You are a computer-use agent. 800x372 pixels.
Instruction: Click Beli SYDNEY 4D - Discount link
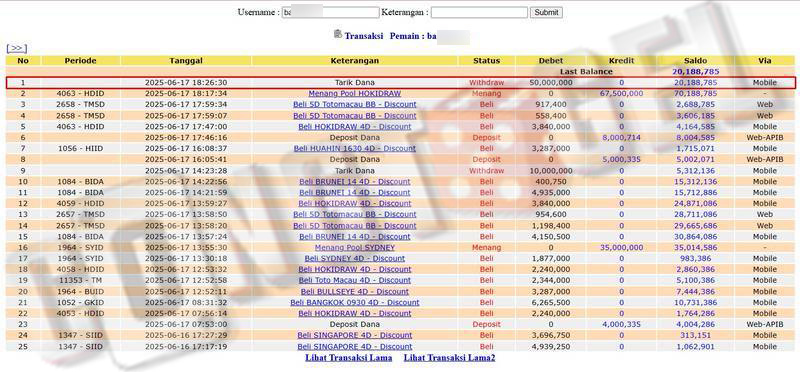click(355, 258)
